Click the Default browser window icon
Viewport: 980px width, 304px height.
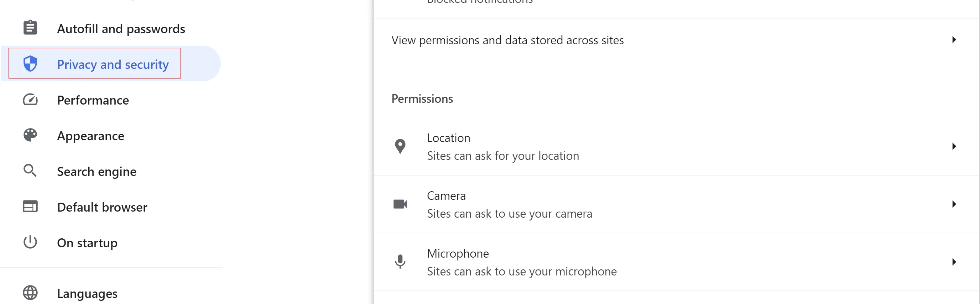click(30, 207)
